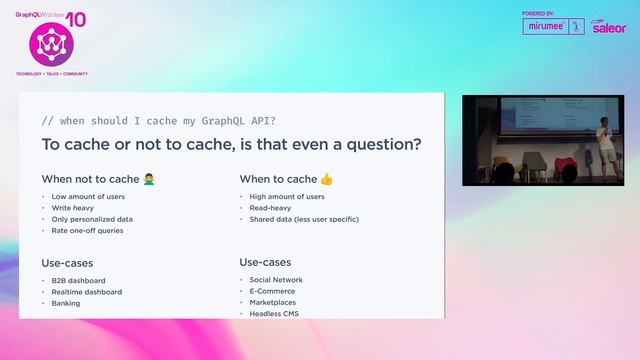Click the 'Marketplaces' bullet
Viewport: 640px width, 360px height.
(x=273, y=302)
